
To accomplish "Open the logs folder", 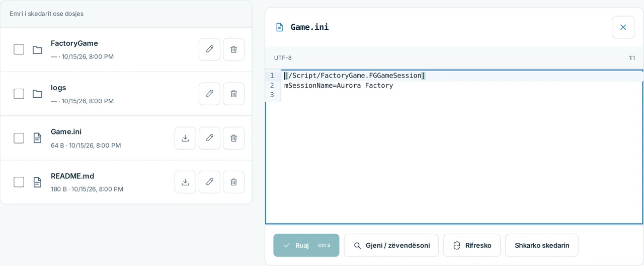I will point(58,88).
